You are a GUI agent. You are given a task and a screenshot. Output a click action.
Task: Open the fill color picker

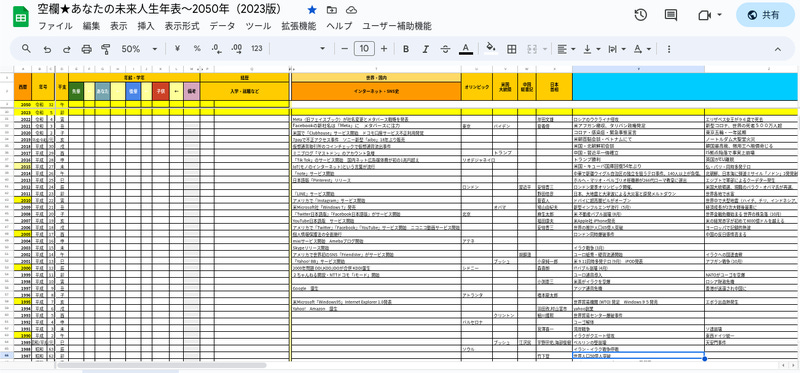[490, 49]
